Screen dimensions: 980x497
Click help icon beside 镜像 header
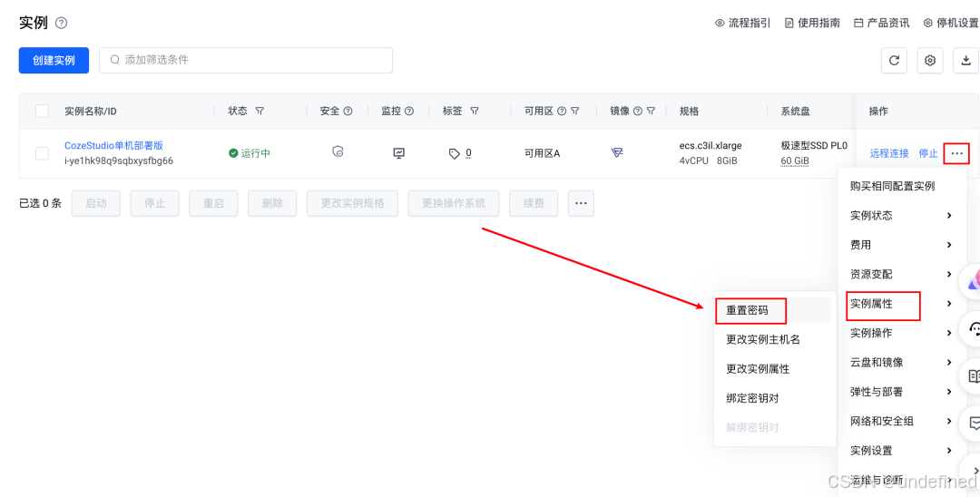tap(638, 112)
